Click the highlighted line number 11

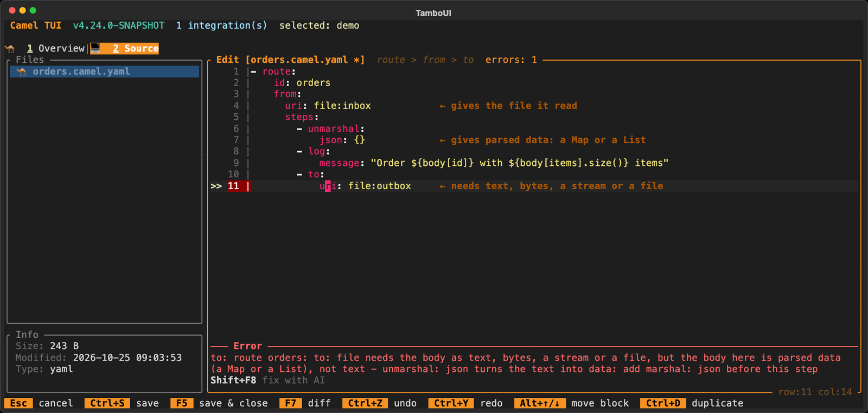click(233, 186)
